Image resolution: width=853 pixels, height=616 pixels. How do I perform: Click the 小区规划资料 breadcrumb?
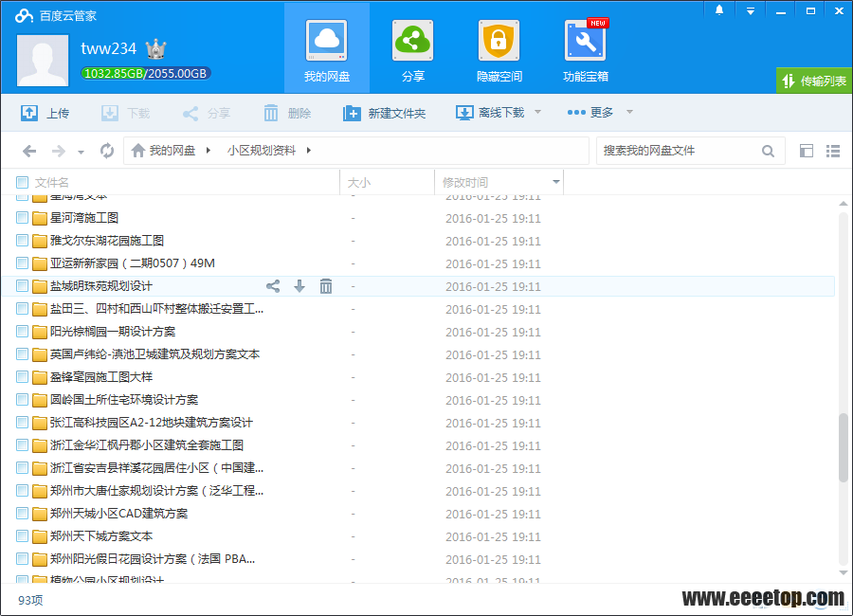(262, 150)
